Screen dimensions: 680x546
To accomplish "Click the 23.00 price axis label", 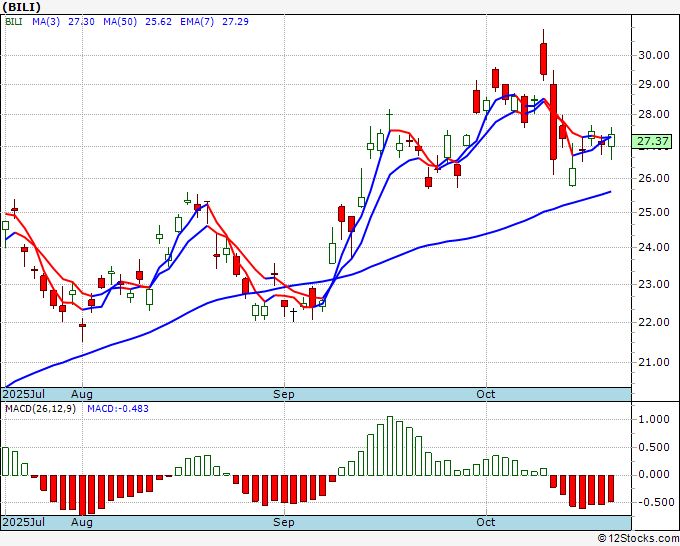I will [654, 284].
